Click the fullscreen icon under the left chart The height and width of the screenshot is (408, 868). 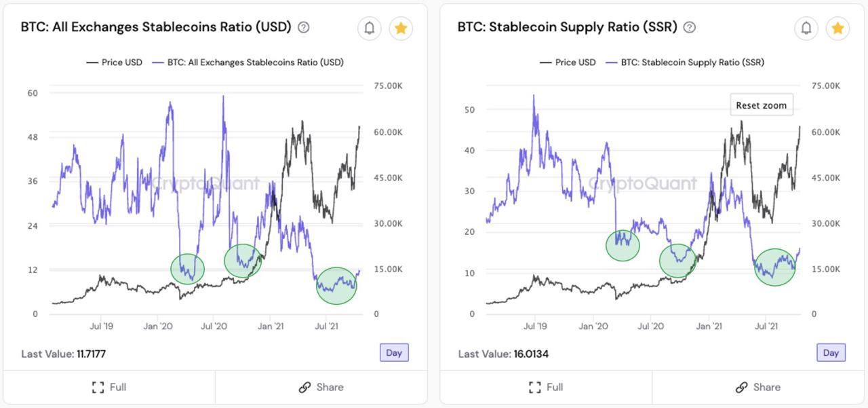point(98,388)
